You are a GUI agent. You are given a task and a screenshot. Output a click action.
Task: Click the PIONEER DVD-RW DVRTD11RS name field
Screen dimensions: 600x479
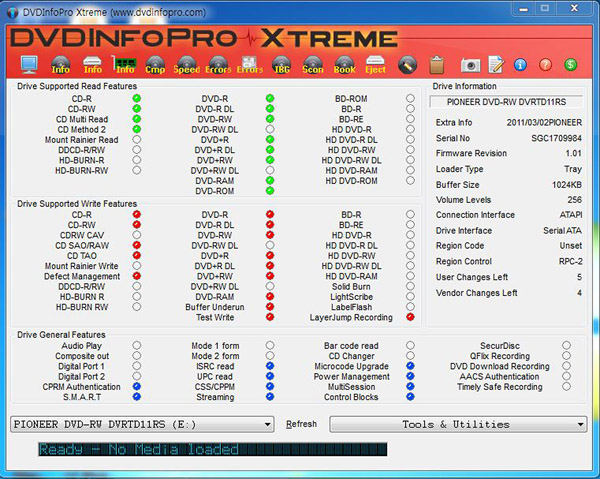[506, 102]
